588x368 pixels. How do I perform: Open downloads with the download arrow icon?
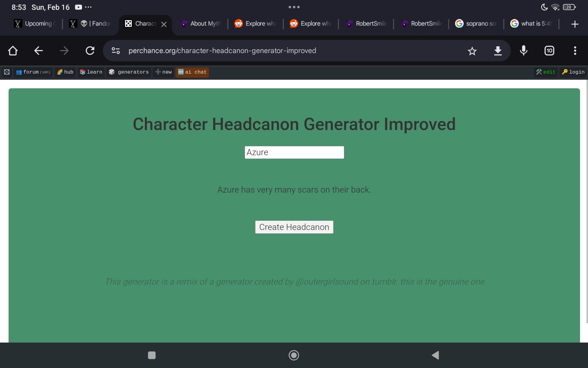pos(498,51)
